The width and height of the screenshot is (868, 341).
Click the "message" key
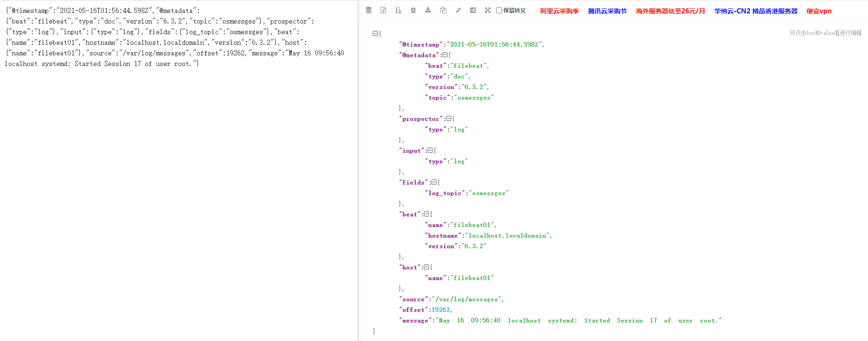point(415,320)
